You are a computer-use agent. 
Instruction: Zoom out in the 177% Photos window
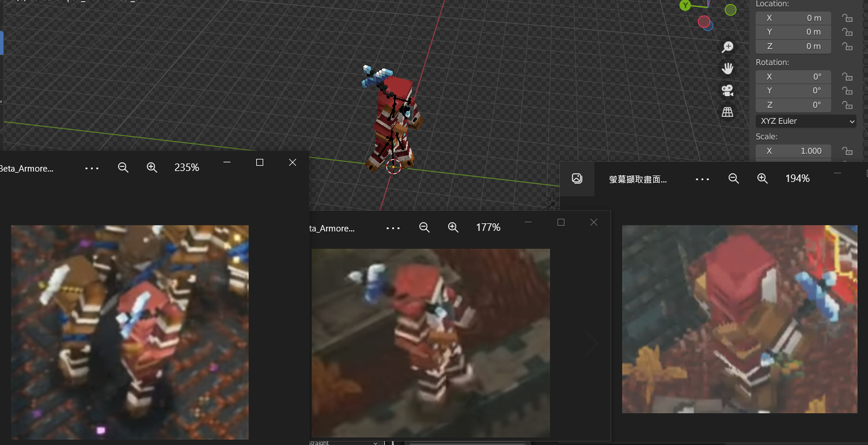[x=424, y=227]
